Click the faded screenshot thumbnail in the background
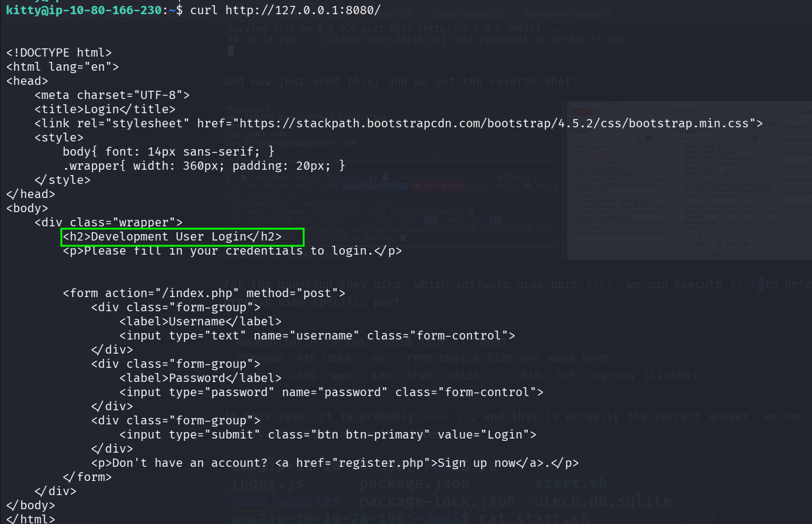This screenshot has width=812, height=524. [x=689, y=180]
